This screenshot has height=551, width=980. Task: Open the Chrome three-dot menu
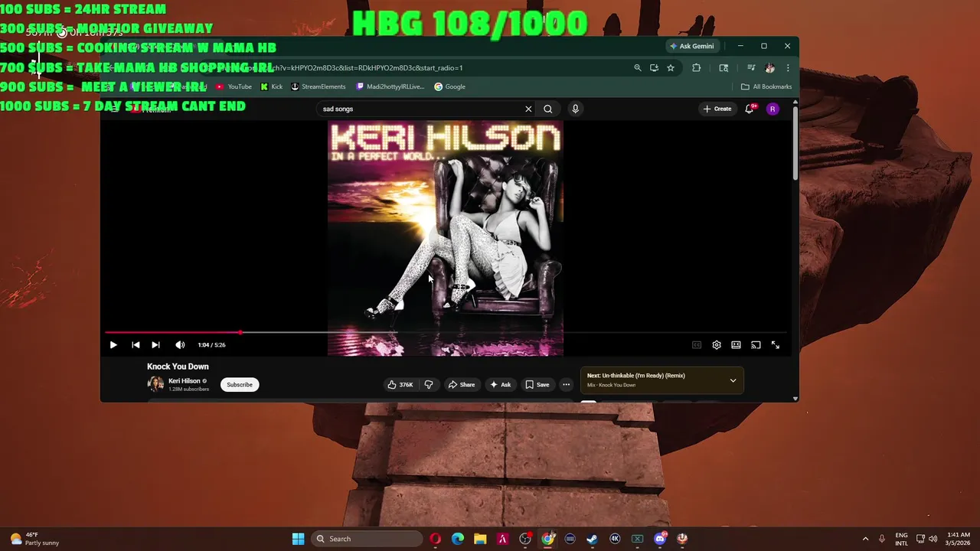(x=788, y=68)
